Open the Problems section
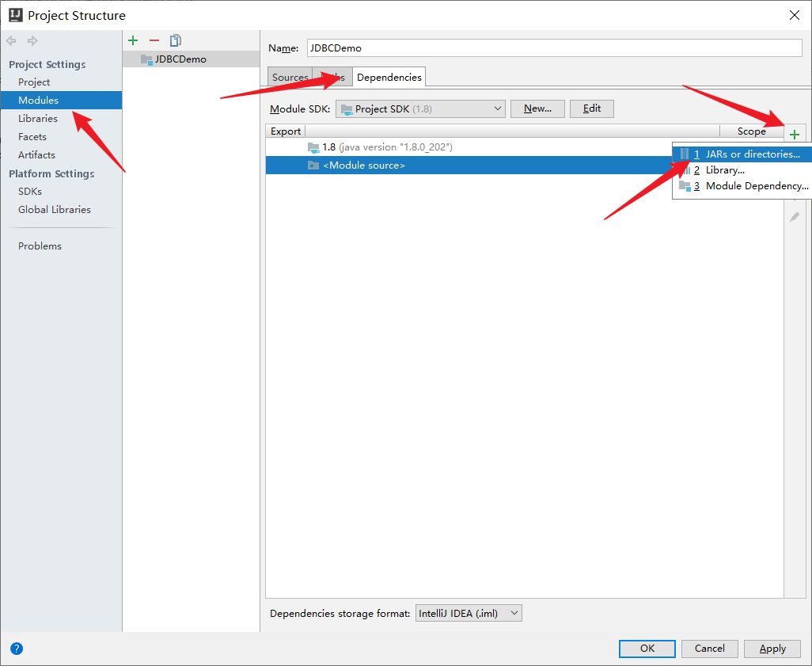The width and height of the screenshot is (812, 666). (40, 245)
